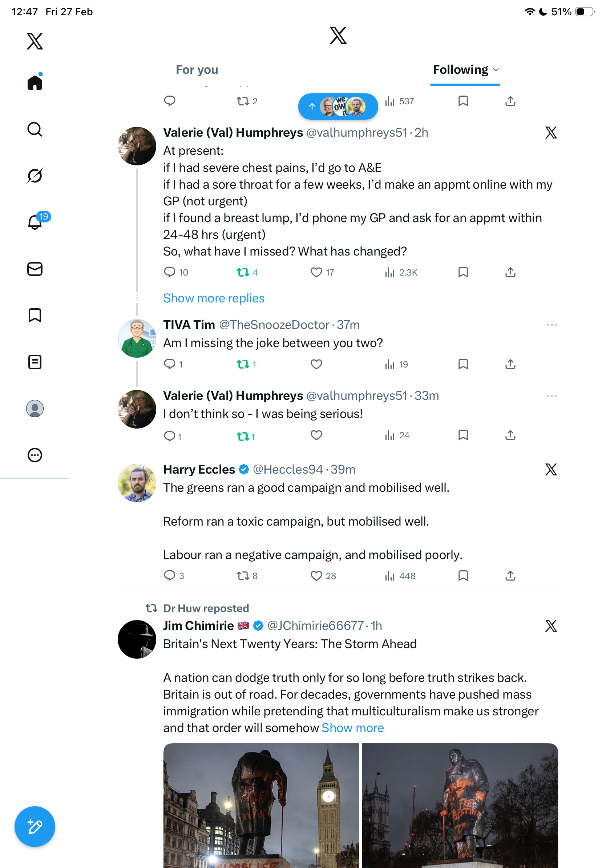
Task: Open the Lists icon in sidebar
Action: coord(35,362)
